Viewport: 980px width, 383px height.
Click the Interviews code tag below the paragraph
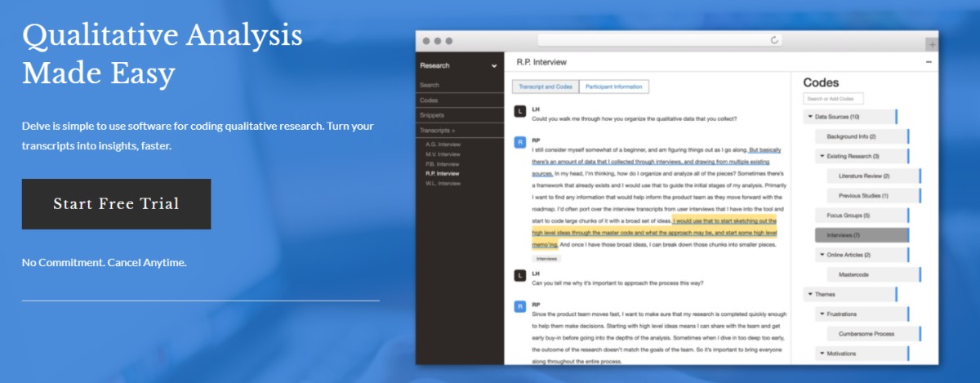[546, 259]
